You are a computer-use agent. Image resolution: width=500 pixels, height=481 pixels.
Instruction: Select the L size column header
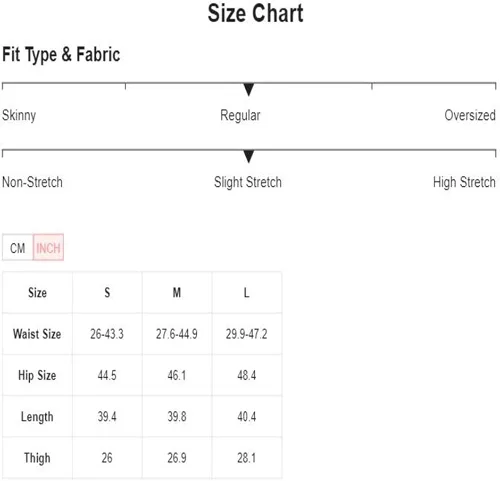247,293
